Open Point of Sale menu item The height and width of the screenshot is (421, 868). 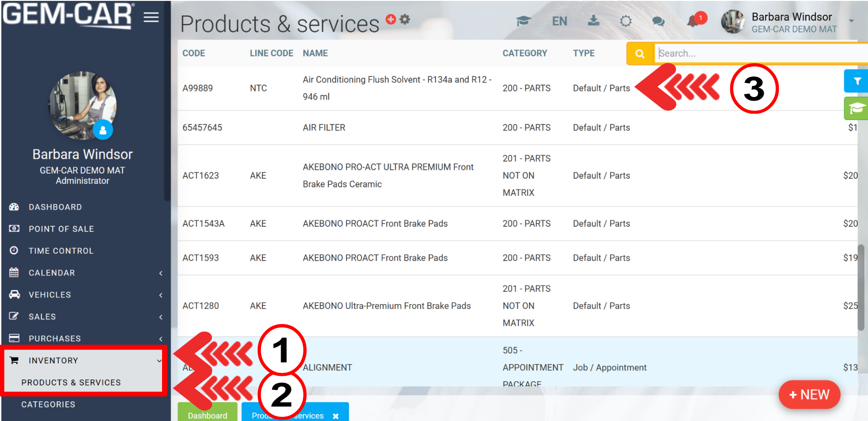pyautogui.click(x=61, y=229)
